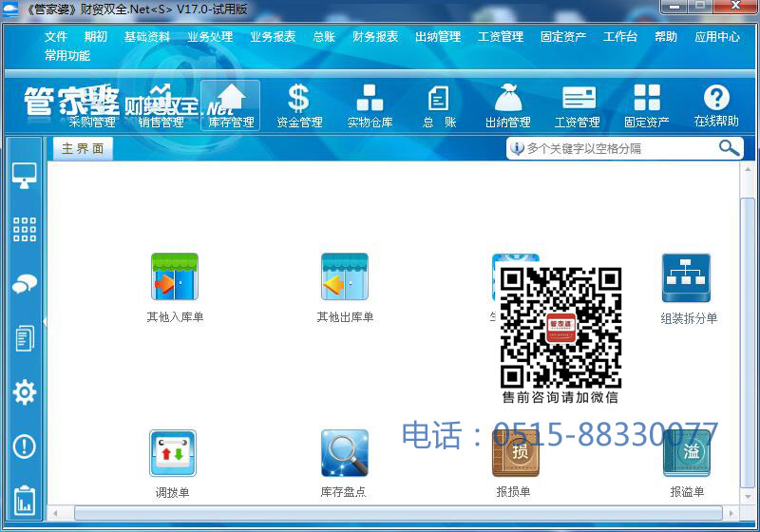This screenshot has width=760, height=532.
Task: Open the 应用中心 menu
Action: (x=717, y=37)
